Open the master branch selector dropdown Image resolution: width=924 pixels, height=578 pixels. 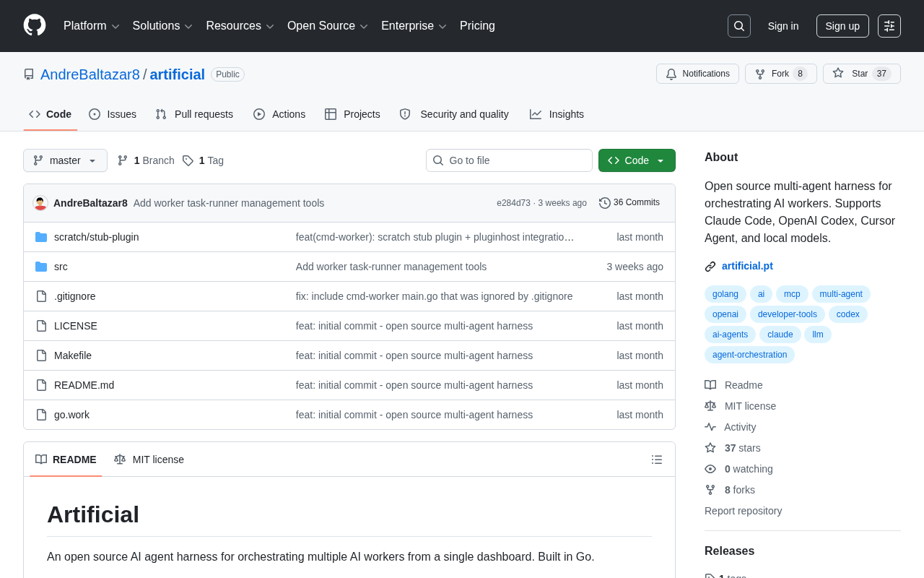pos(65,160)
